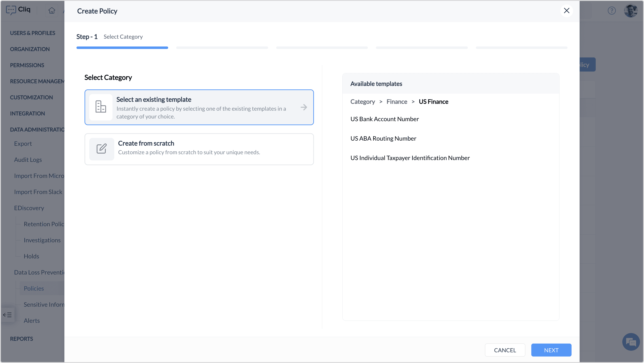644x363 pixels.
Task: Click the Cliq logo icon
Action: 11,10
